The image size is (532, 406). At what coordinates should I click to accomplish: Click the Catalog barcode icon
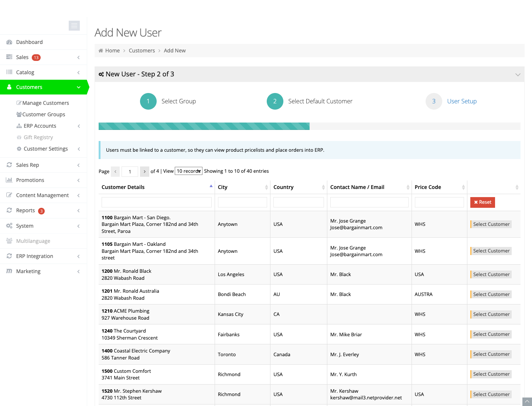(9, 72)
